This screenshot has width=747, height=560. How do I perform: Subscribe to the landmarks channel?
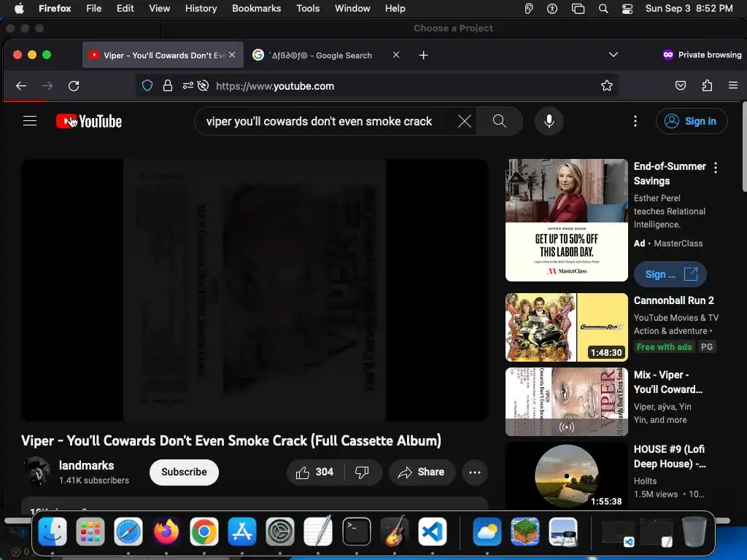[x=184, y=472]
